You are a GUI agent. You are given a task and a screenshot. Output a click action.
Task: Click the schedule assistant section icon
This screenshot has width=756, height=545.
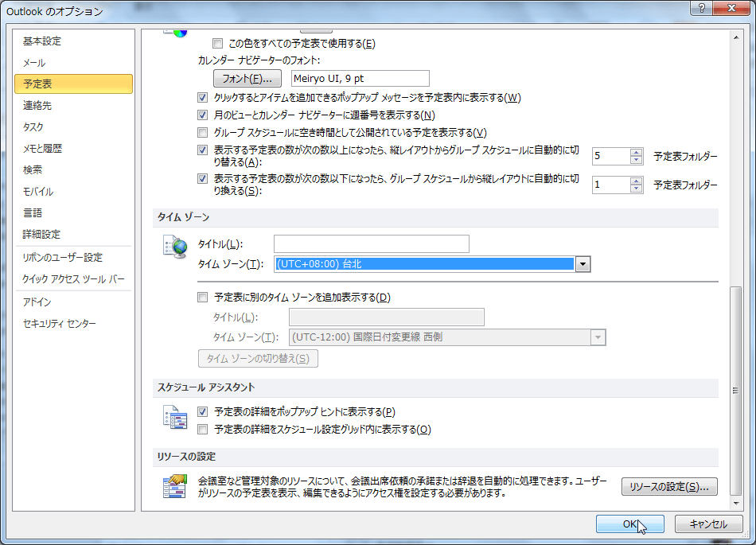(174, 417)
